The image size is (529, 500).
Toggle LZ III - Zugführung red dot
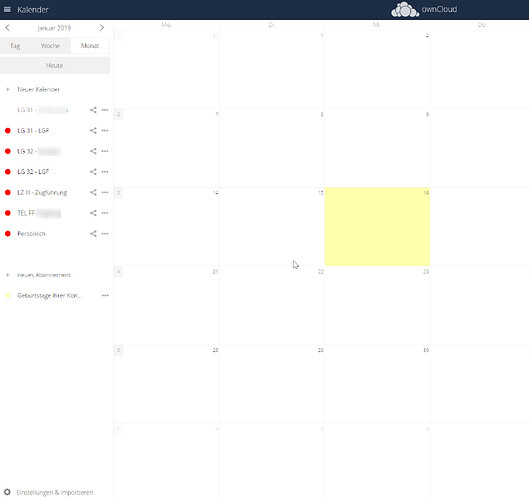[x=8, y=192]
